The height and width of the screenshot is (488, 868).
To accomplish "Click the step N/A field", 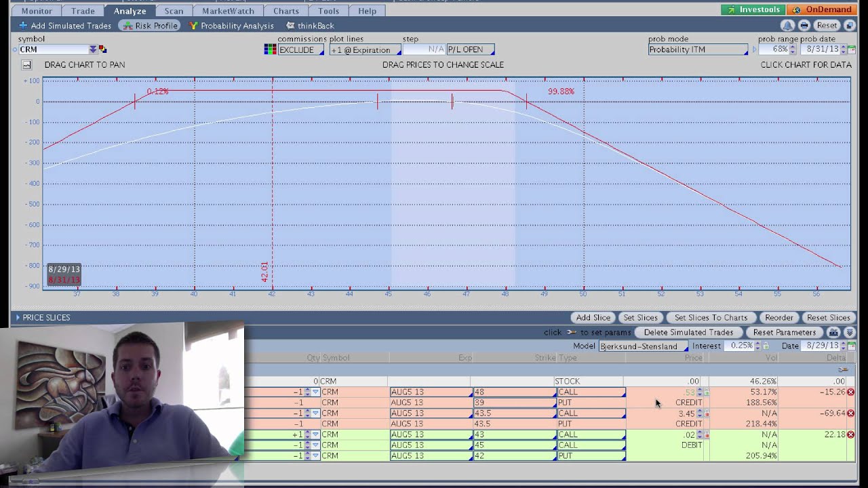I will pyautogui.click(x=424, y=49).
